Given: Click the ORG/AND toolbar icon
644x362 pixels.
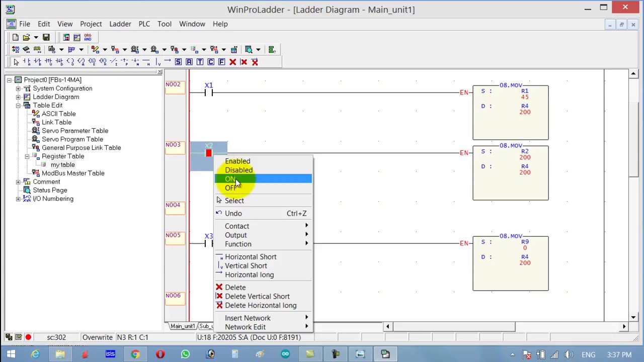Looking at the screenshot, I should pos(88,37).
